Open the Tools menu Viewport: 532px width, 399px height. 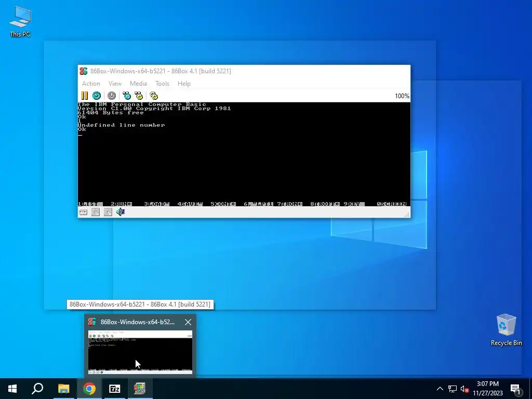162,84
